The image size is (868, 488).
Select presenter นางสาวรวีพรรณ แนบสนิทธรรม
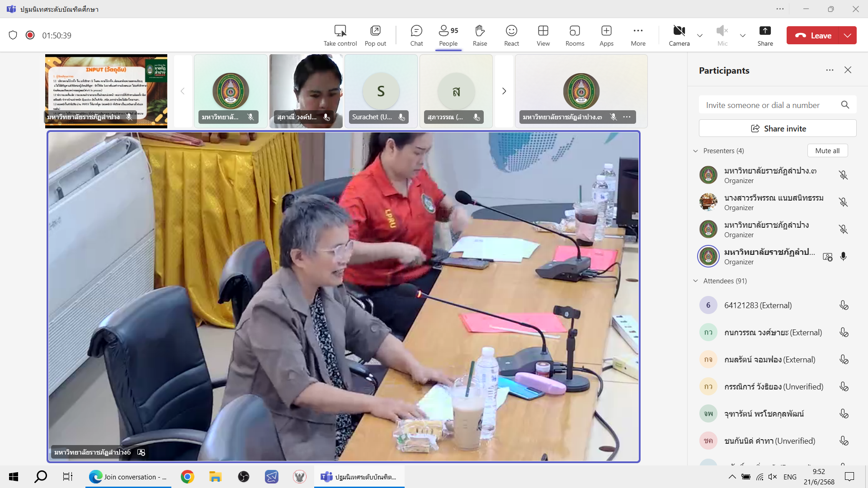pos(773,202)
